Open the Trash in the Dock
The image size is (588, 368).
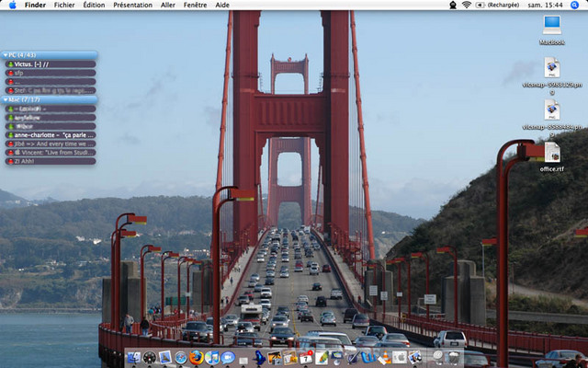click(x=454, y=358)
